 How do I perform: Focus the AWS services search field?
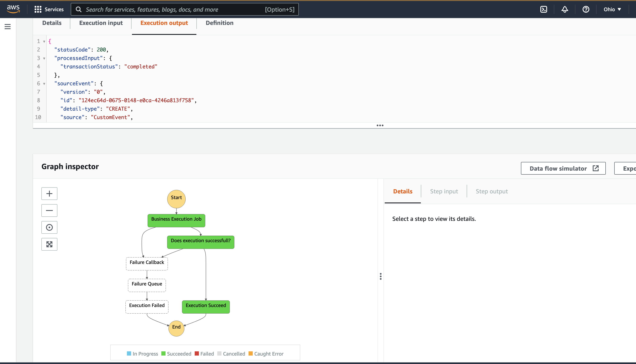pos(185,10)
